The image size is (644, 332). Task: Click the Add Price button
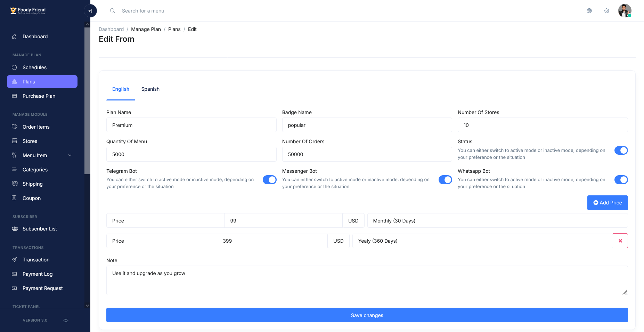[x=608, y=203]
